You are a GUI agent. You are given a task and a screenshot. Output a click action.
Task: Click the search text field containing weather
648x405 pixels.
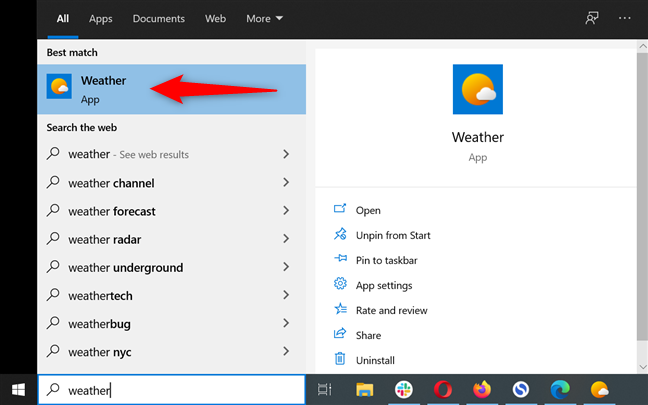pyautogui.click(x=172, y=389)
